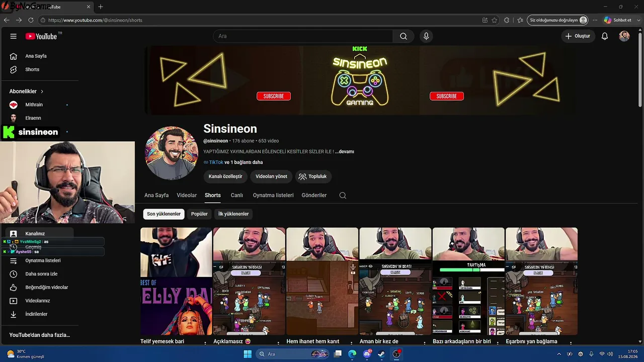Viewport: 644px width, 362px height.
Task: Open the 'Eşarbını yan bağlama' short thumbnail
Action: 541,281
